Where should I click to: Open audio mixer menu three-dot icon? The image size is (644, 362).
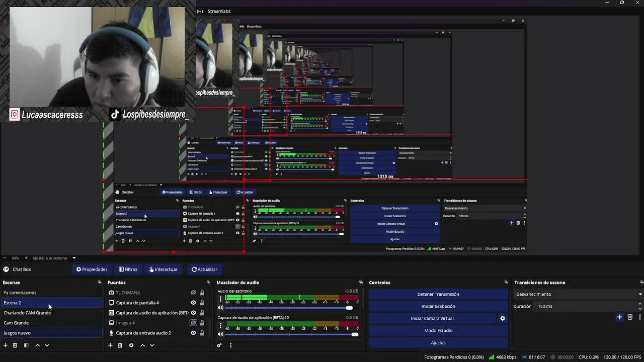pyautogui.click(x=230, y=345)
